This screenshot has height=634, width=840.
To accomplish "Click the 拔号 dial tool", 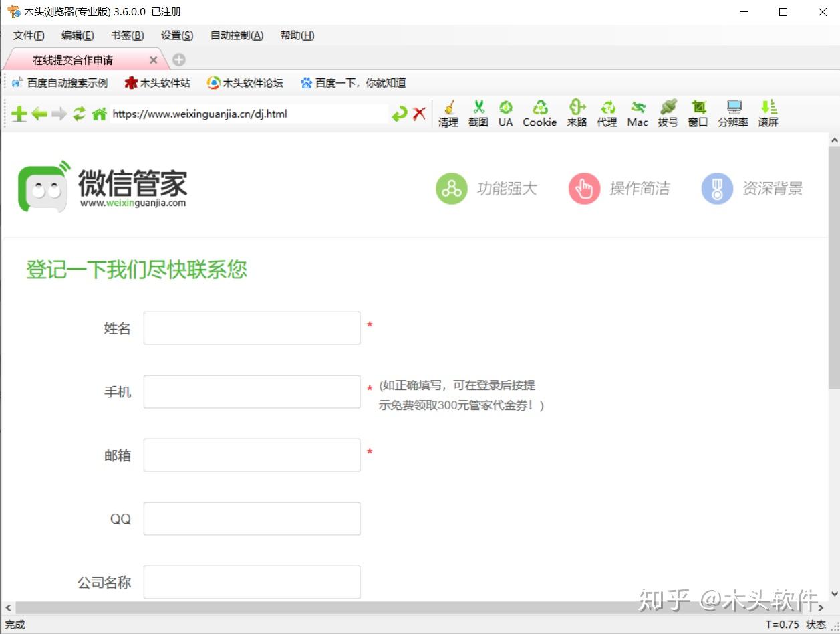I will (x=668, y=114).
